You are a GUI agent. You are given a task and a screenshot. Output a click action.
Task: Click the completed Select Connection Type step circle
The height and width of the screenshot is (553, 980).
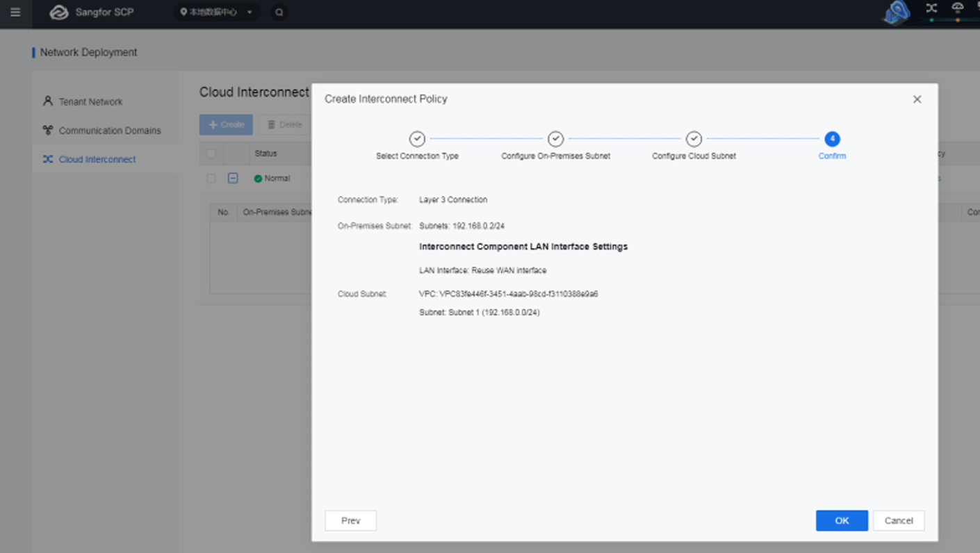click(x=417, y=139)
